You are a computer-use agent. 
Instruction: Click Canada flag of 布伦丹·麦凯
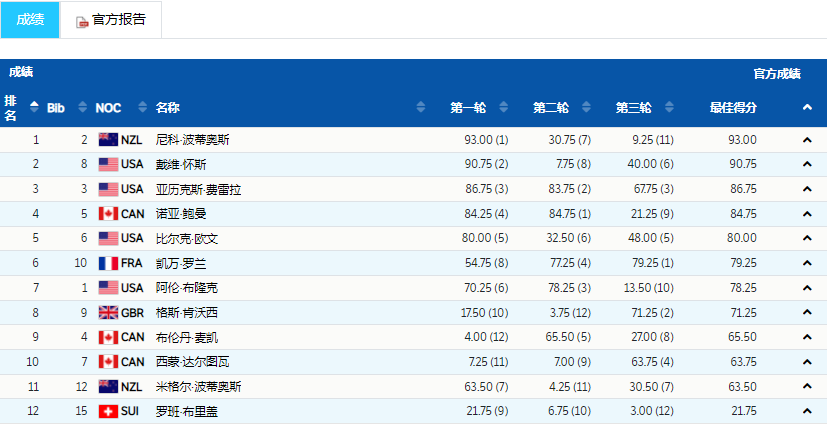coord(108,337)
